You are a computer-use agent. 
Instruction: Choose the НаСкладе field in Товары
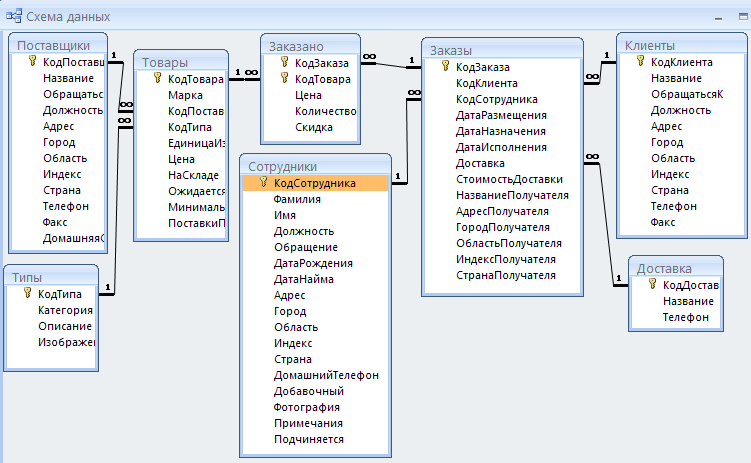193,175
